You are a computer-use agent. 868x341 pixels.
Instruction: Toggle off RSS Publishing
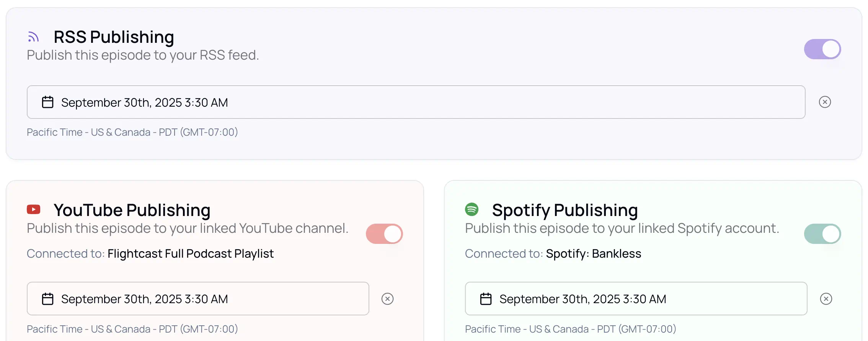click(822, 49)
